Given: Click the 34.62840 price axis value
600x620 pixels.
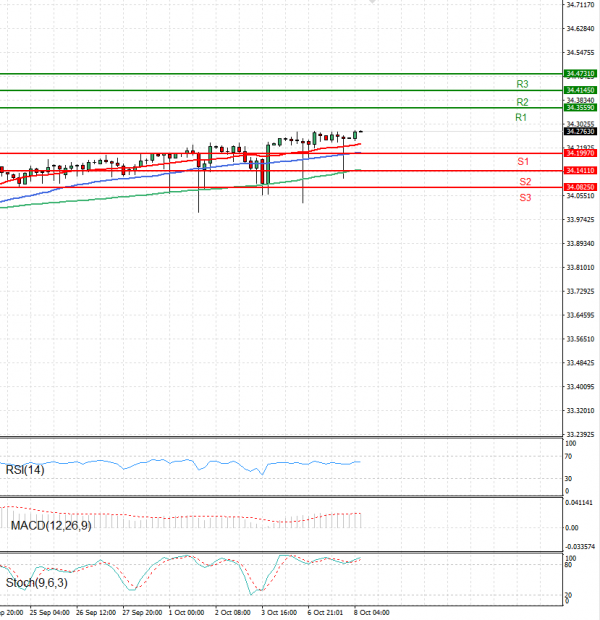Looking at the screenshot, I should click(x=580, y=29).
